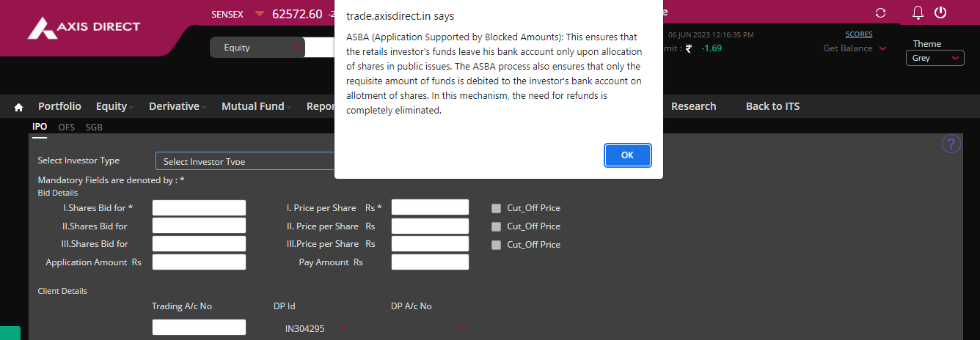Open the Theme dropdown showing Grey
The height and width of the screenshot is (340, 980).
(x=935, y=58)
